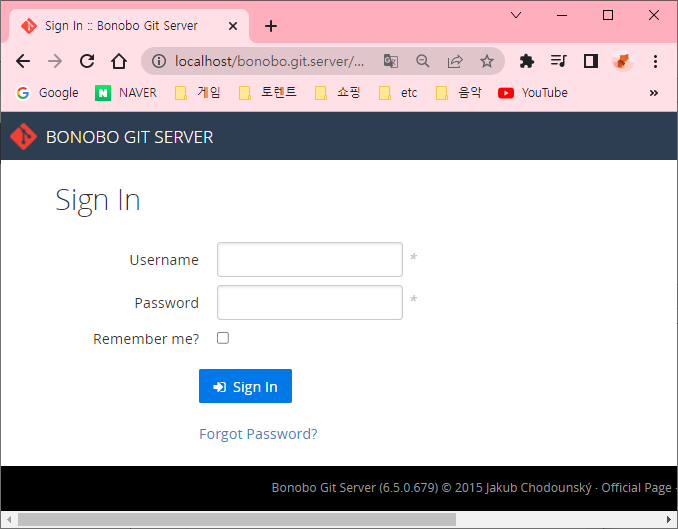The image size is (678, 529).
Task: Open the Forgot Password link
Action: (258, 434)
